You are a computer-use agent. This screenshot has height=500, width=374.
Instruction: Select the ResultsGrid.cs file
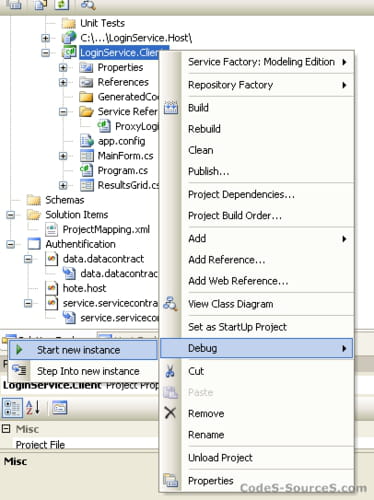(128, 185)
